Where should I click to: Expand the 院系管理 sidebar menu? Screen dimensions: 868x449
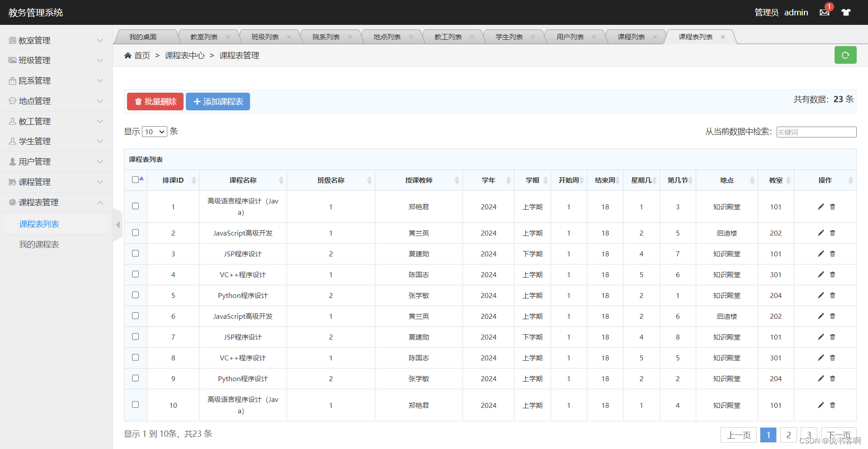(x=56, y=80)
